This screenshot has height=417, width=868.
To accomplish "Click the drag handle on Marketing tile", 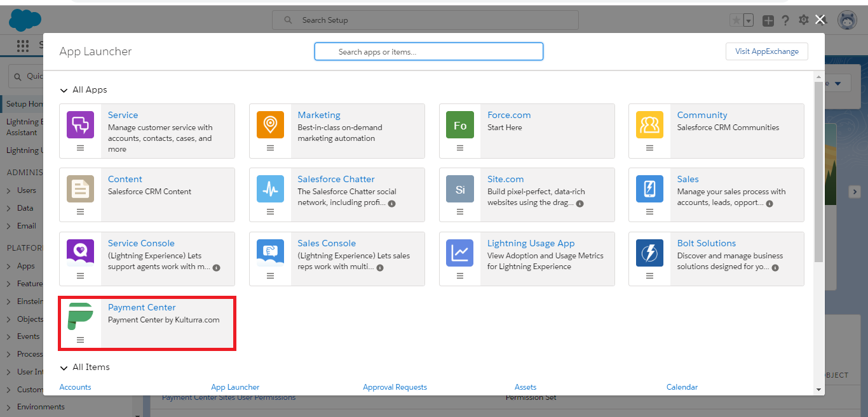I will pos(270,148).
